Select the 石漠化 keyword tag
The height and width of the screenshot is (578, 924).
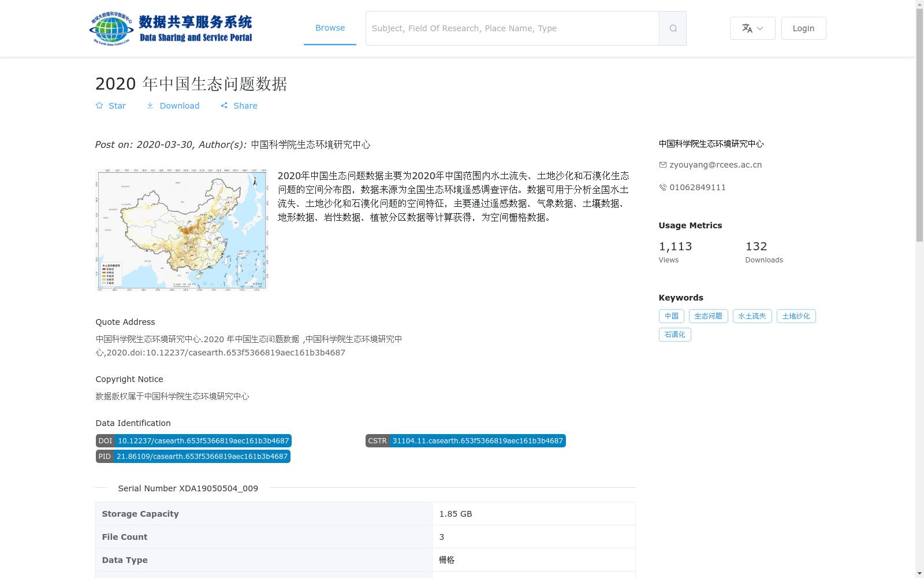pyautogui.click(x=675, y=335)
